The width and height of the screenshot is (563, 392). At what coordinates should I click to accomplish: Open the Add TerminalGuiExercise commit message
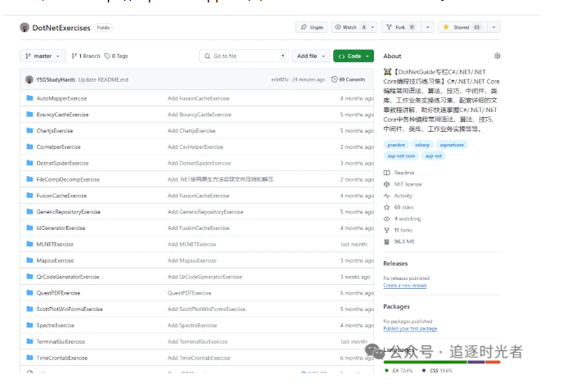click(197, 341)
